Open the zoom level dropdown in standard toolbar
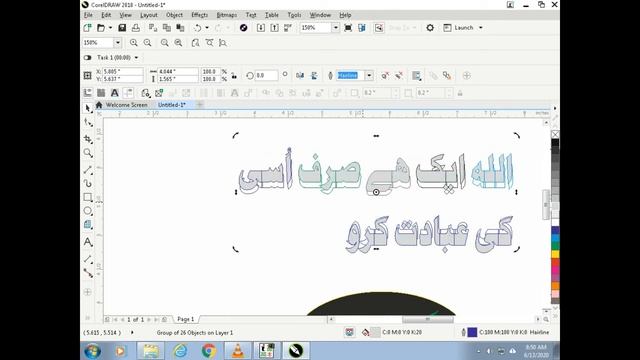Viewport: 640px width, 360px height. (335, 28)
